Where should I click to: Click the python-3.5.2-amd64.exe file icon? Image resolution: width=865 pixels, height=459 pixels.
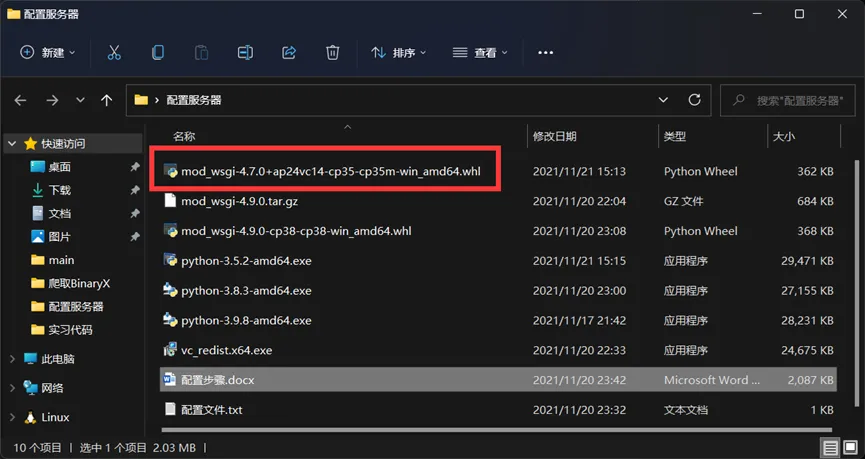pos(170,260)
